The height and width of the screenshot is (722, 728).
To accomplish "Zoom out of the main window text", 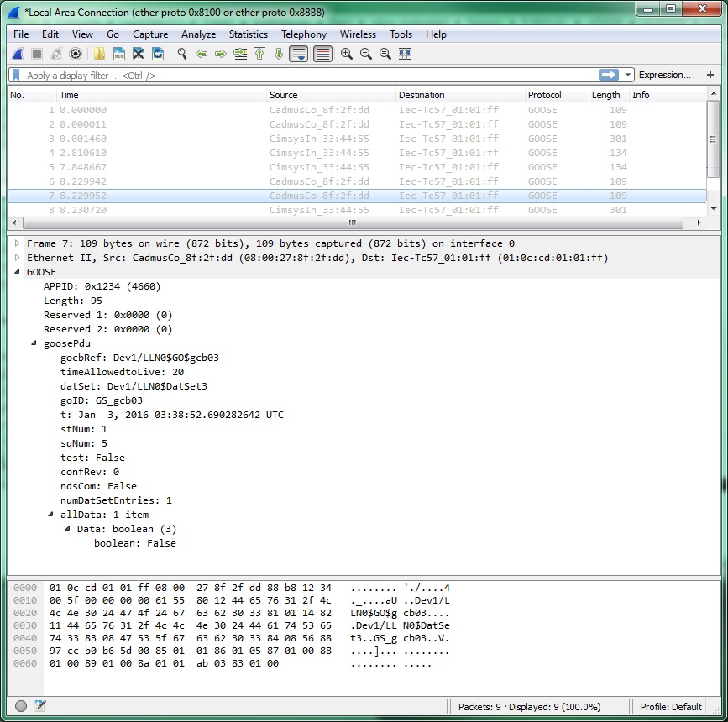I will (x=366, y=54).
